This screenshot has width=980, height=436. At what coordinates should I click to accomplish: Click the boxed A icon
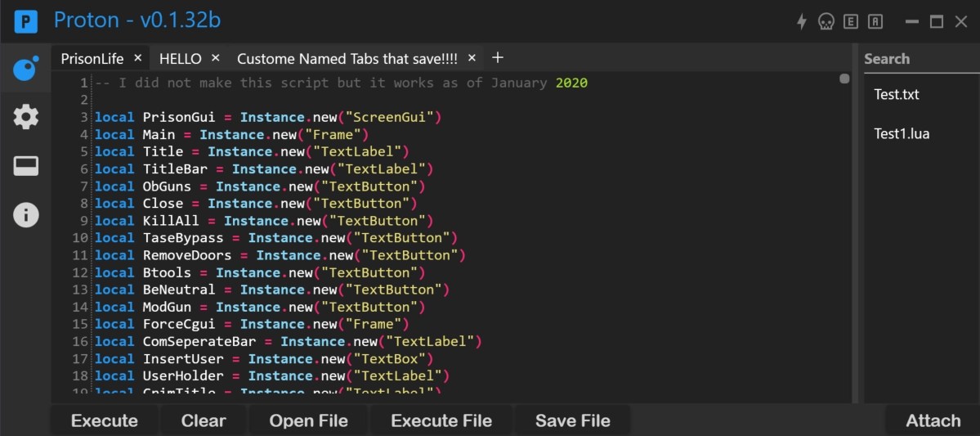tap(875, 22)
